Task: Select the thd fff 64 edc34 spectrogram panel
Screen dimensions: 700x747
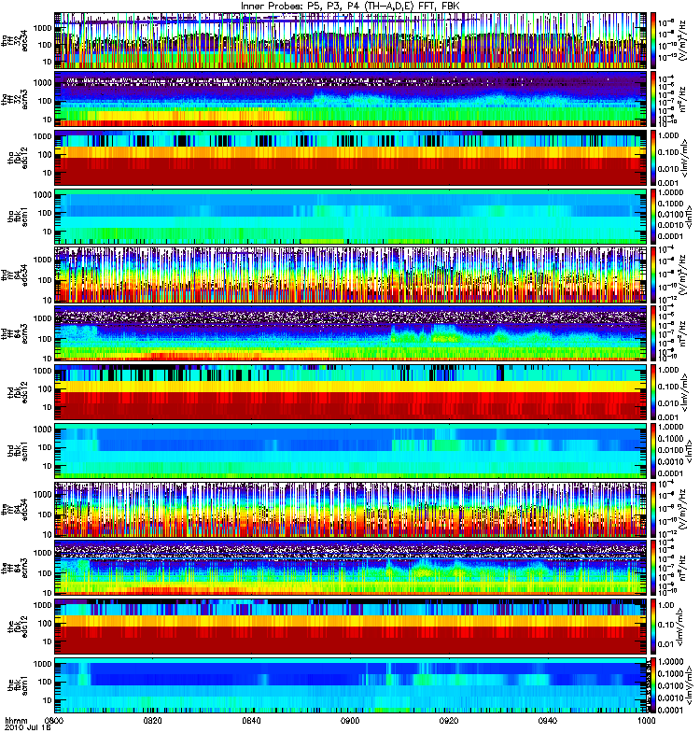Action: 350,275
